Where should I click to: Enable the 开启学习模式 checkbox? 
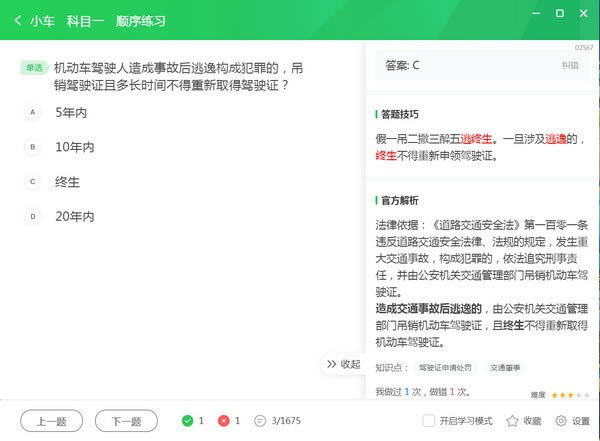click(x=429, y=421)
